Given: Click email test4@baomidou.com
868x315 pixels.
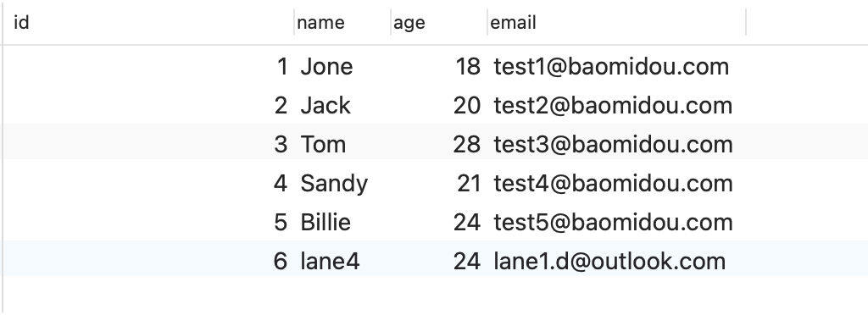Looking at the screenshot, I should point(613,184).
